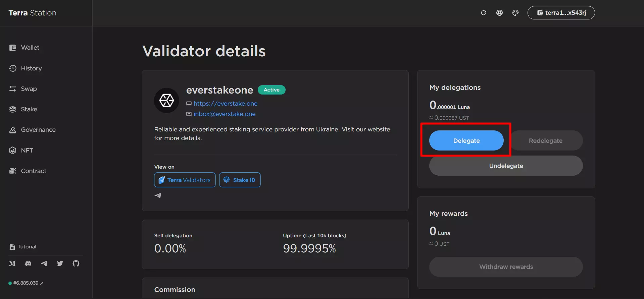Navigate to Stake in the sidebar
Viewport: 644px width, 299px height.
pos(29,109)
